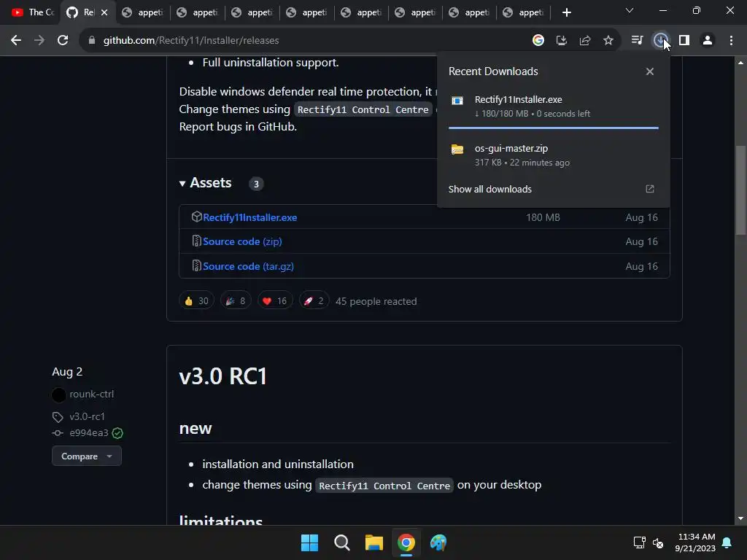Open the Google icon in address bar
This screenshot has height=560, width=747.
(x=538, y=41)
